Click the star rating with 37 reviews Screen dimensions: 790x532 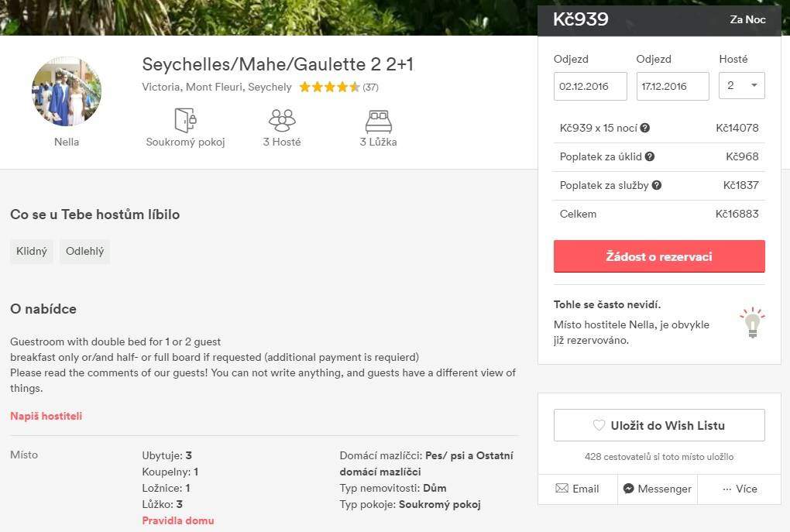[x=329, y=88]
